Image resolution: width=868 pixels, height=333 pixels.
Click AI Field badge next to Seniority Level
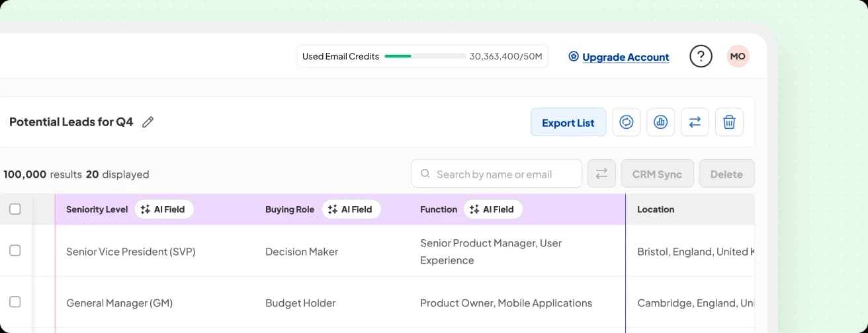164,209
